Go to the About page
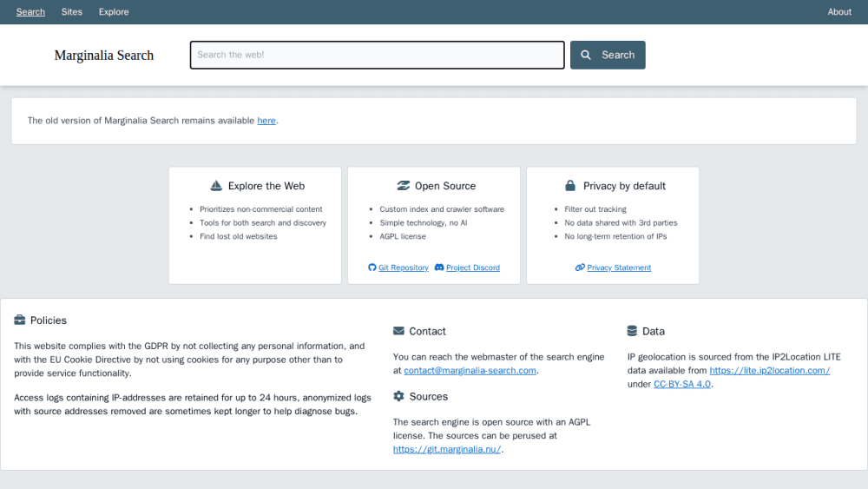Screen dimensions: 868x489 (x=839, y=11)
